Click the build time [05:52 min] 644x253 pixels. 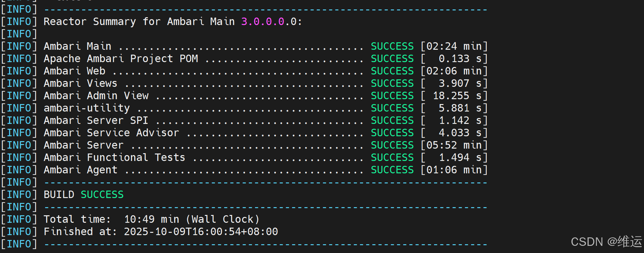click(x=454, y=145)
